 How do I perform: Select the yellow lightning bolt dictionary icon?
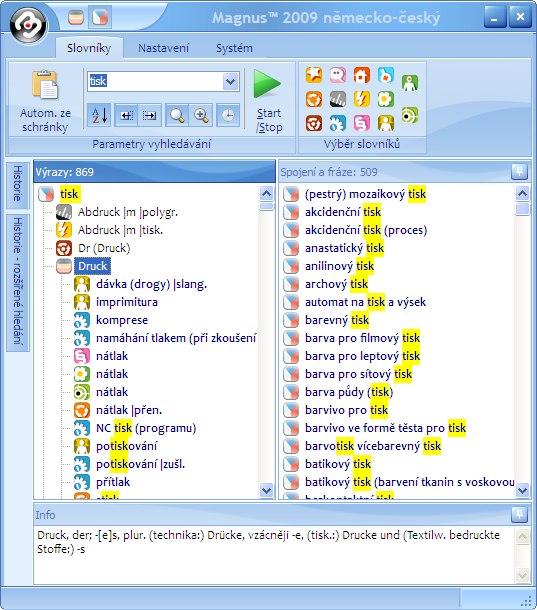[x=362, y=99]
